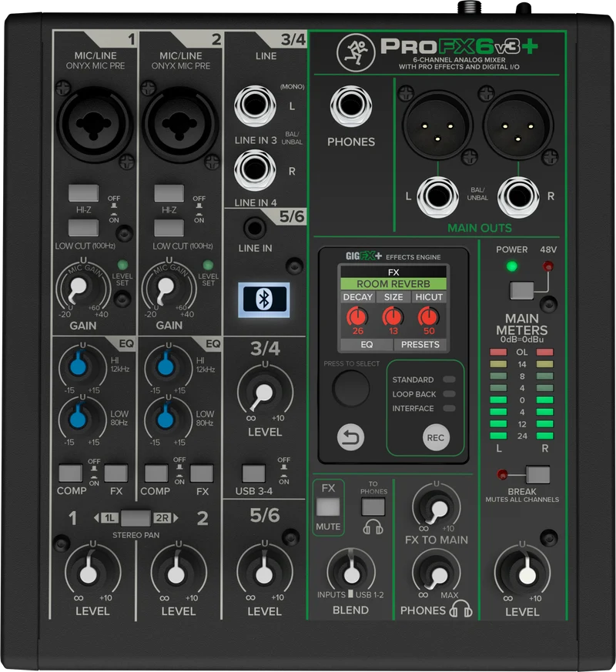Hit the back arrow button on effects engine

pyautogui.click(x=350, y=437)
